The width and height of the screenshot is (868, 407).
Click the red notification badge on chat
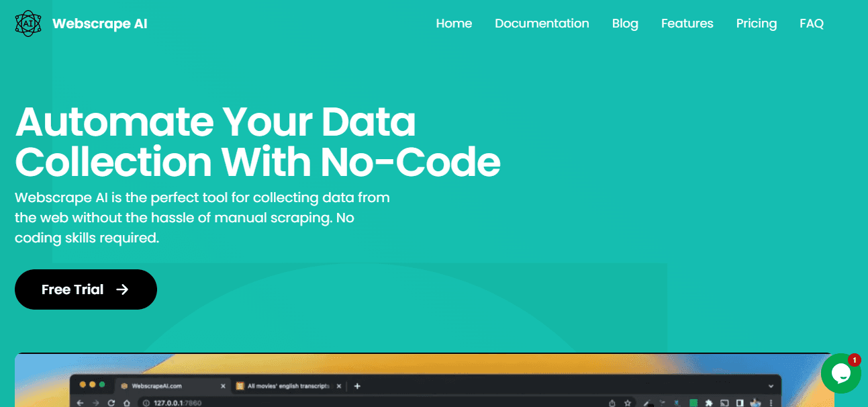coord(854,360)
